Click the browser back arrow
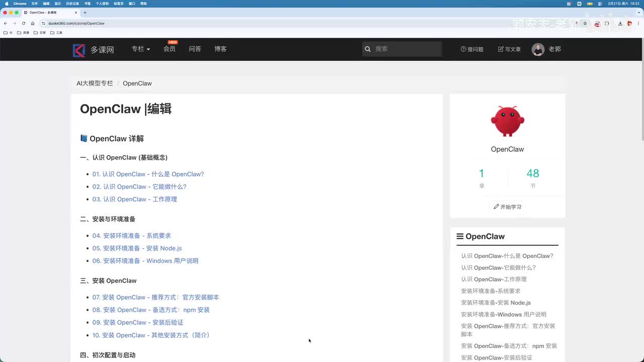644x362 pixels. (6, 23)
